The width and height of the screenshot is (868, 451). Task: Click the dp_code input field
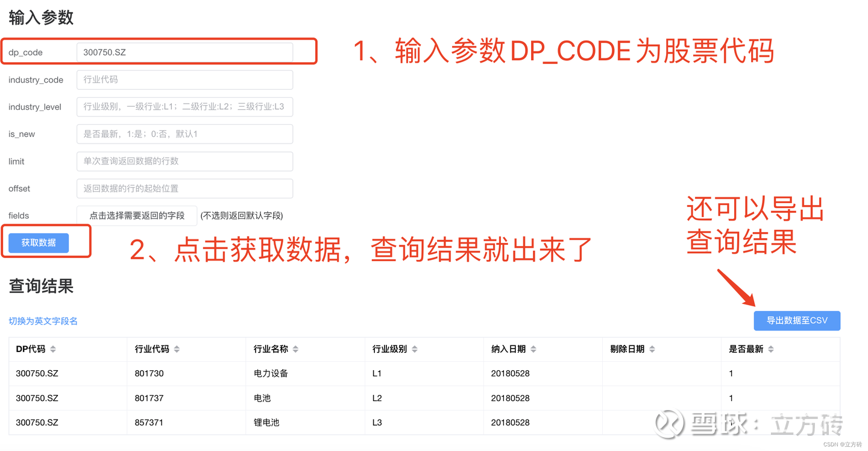[184, 52]
